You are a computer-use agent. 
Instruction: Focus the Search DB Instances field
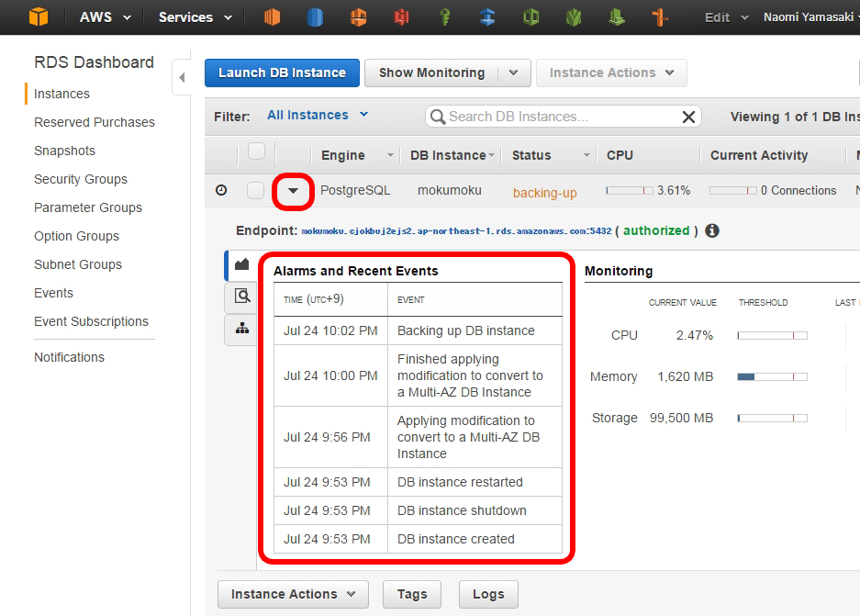click(x=564, y=117)
